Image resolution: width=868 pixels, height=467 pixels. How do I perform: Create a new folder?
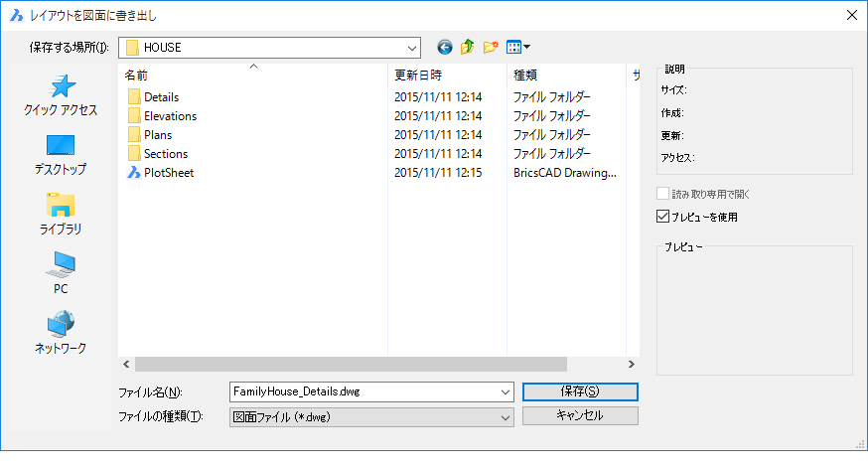click(491, 47)
